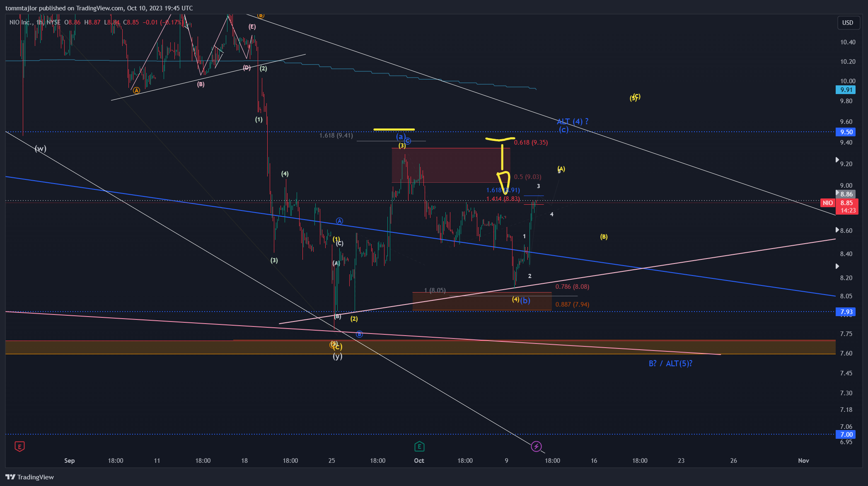The height and width of the screenshot is (486, 868).
Task: Click the 23 date on time axis
Action: (681, 461)
